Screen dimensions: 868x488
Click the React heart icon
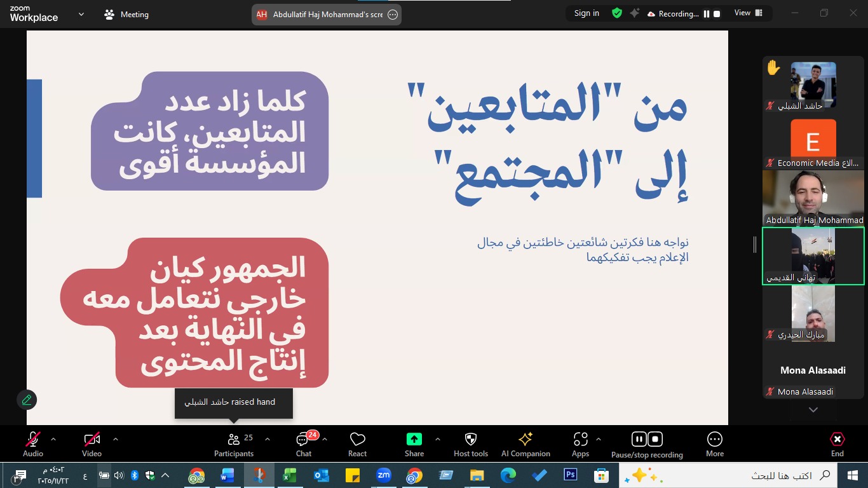(357, 444)
